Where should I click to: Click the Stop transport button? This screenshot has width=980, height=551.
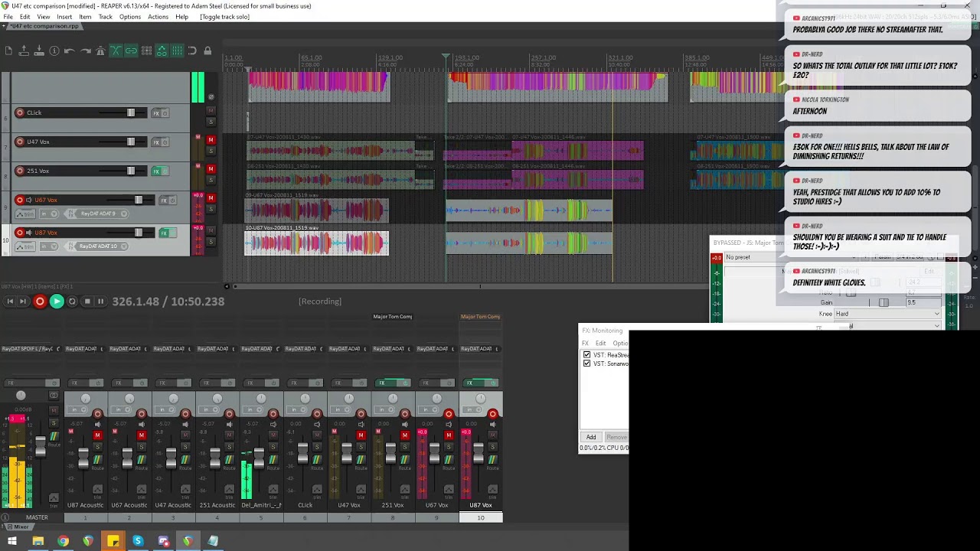(x=87, y=302)
